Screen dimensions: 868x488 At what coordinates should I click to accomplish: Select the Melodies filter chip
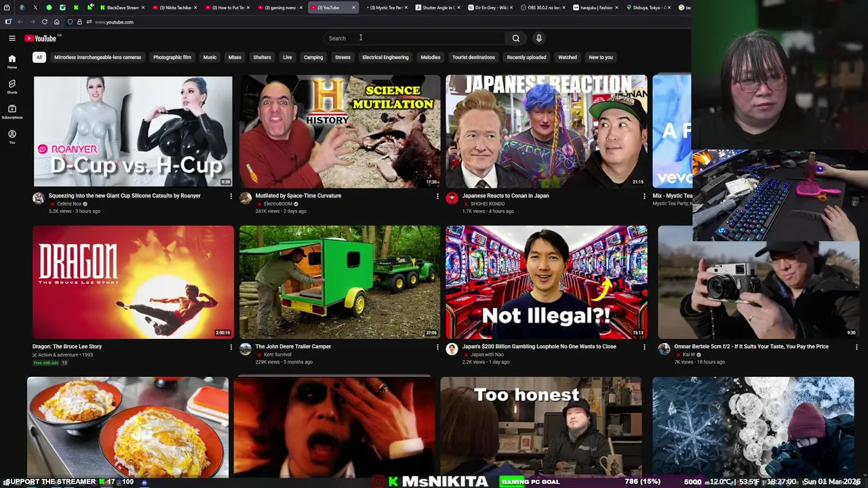[430, 57]
